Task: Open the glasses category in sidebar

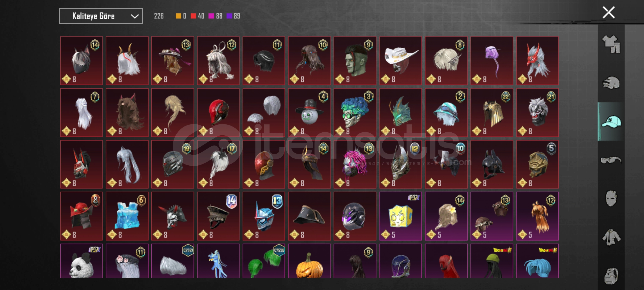Action: tap(611, 160)
